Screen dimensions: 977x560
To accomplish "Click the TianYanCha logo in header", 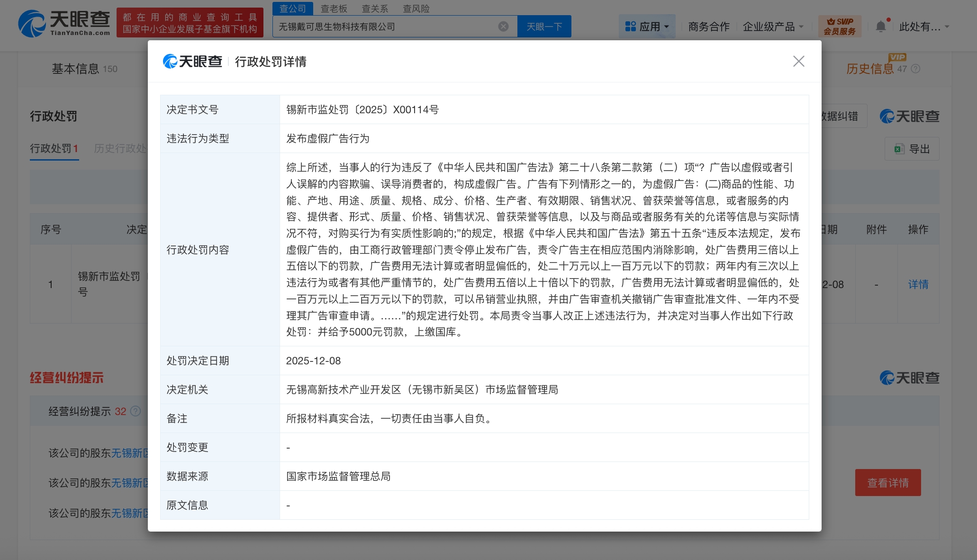I will [x=64, y=24].
